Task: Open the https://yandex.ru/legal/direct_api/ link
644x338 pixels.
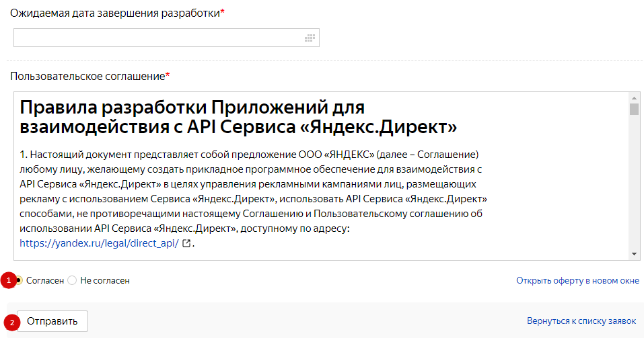Action: coord(99,243)
